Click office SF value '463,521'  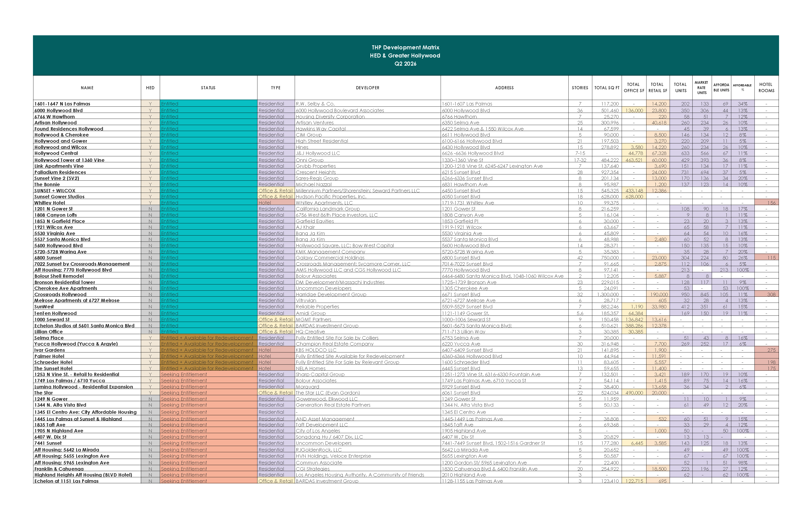point(634,160)
